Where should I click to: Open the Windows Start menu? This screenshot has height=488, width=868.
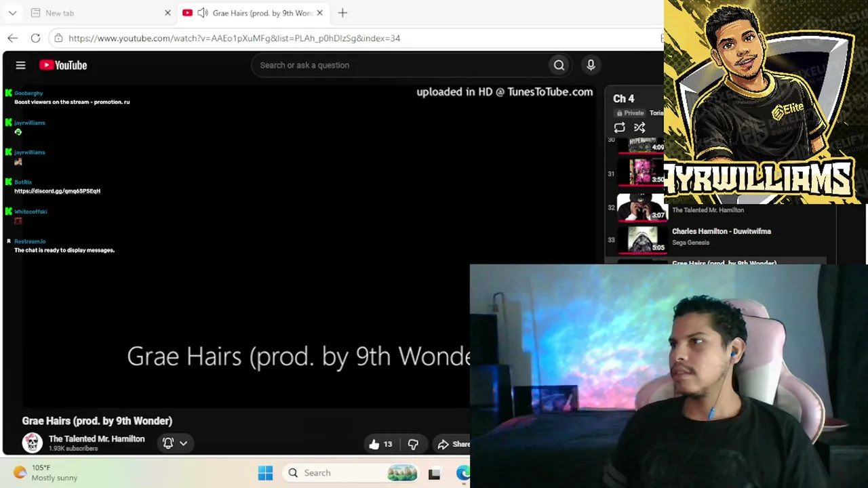(265, 473)
